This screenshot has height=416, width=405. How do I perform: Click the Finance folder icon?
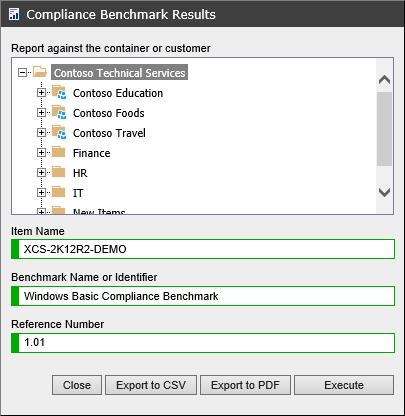[x=59, y=152]
